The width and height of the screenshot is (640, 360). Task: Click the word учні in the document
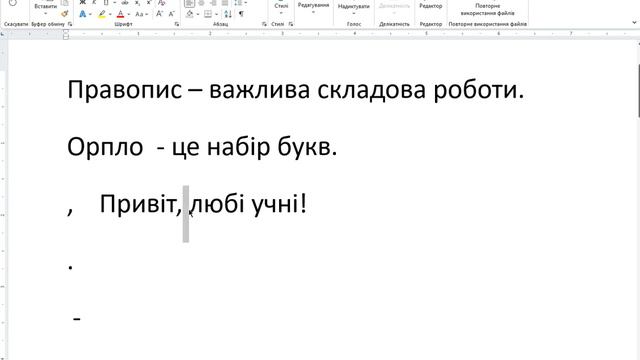tap(276, 204)
